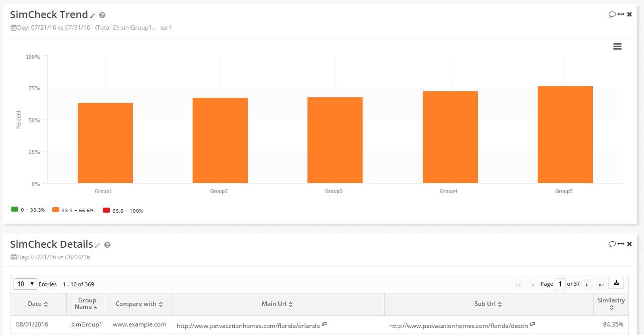Close the SimCheck Trend widget
Viewport: 644px width, 335px height.
pyautogui.click(x=629, y=14)
